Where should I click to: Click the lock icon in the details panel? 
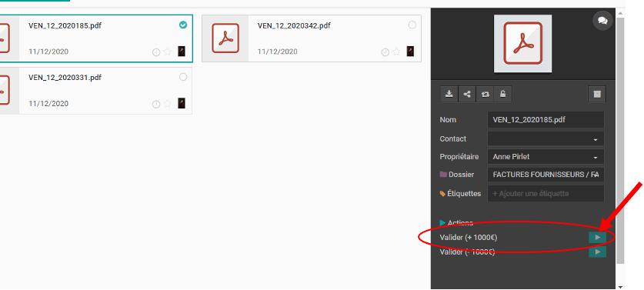(502, 94)
